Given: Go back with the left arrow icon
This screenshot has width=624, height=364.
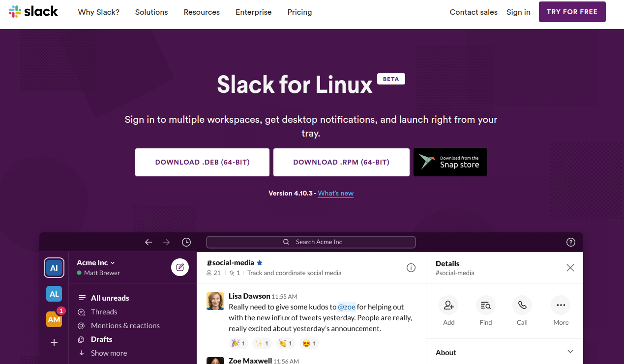Looking at the screenshot, I should 149,242.
